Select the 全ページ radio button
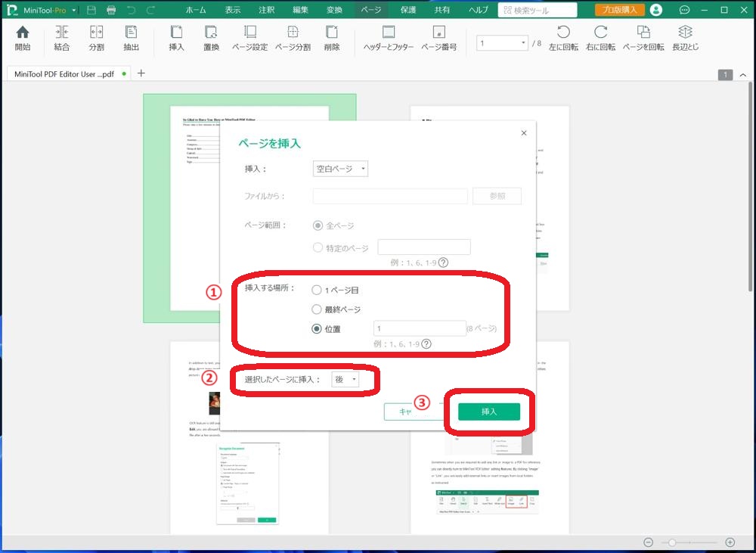 click(318, 225)
